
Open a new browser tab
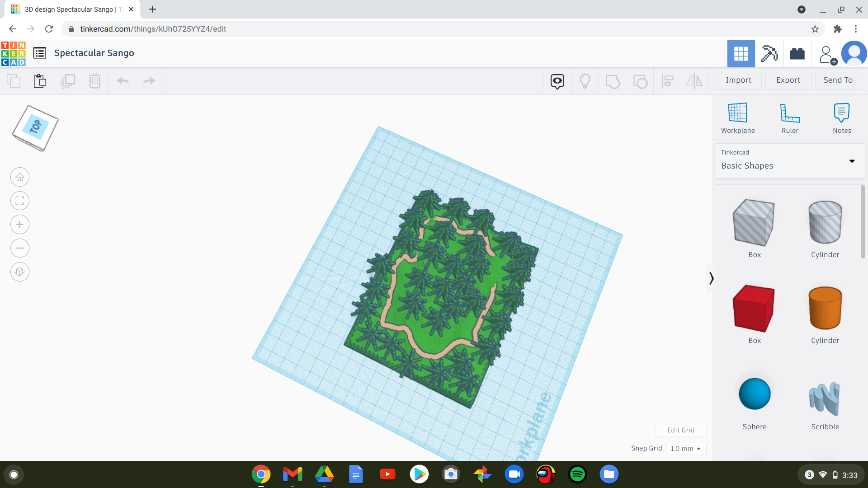152,9
